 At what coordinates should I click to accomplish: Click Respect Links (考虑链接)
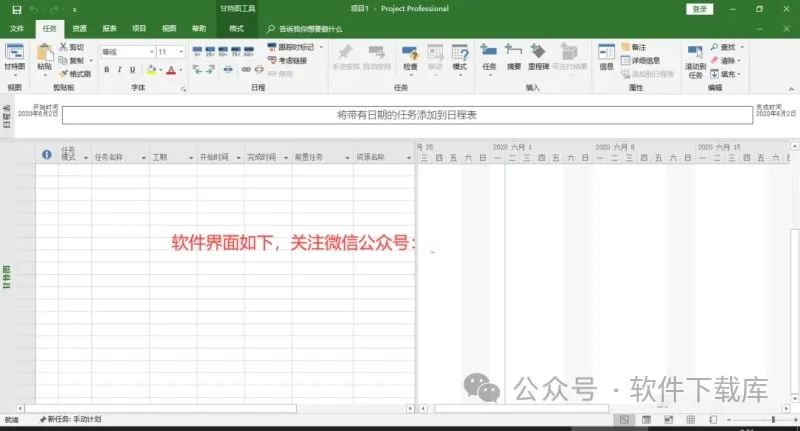288,60
